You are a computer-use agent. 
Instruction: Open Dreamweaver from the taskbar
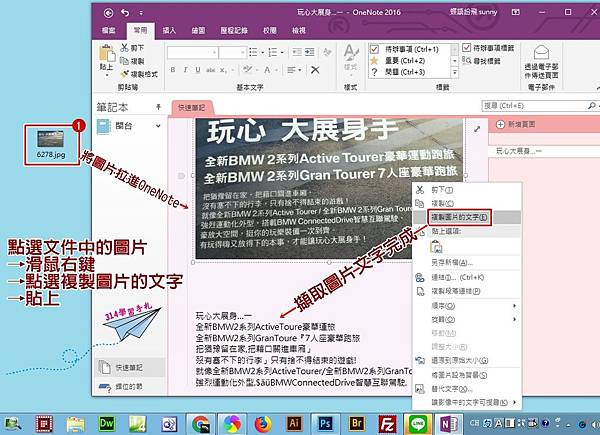(x=107, y=423)
